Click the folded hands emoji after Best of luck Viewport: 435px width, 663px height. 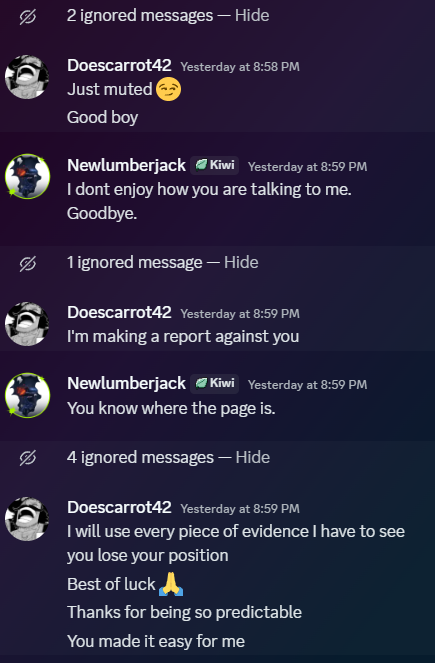[171, 584]
